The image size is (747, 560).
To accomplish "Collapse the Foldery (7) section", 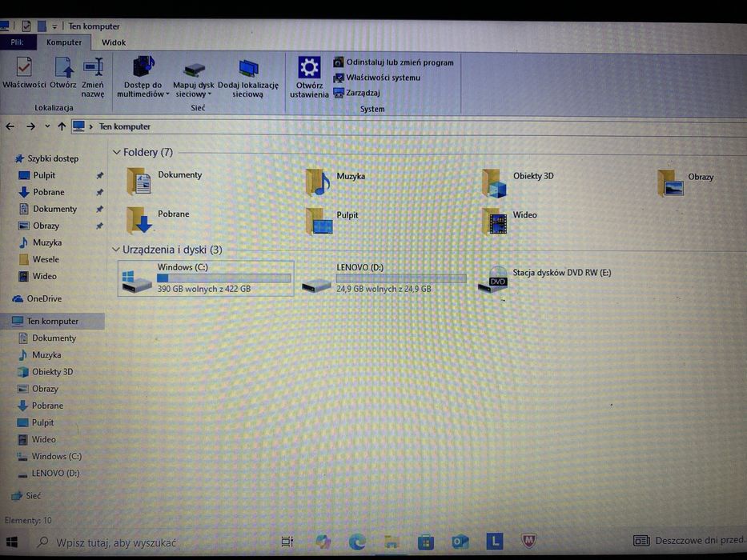I will coord(116,152).
